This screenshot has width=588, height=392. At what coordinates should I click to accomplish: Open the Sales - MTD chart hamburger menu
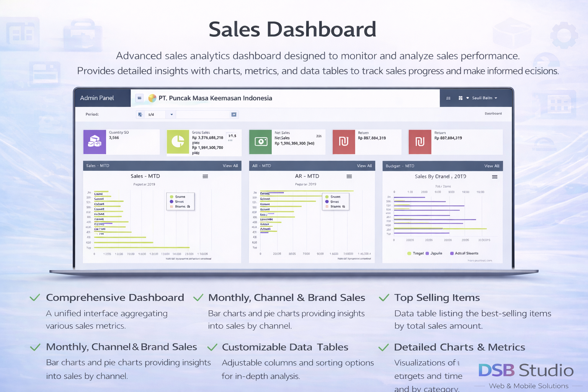coord(205,176)
